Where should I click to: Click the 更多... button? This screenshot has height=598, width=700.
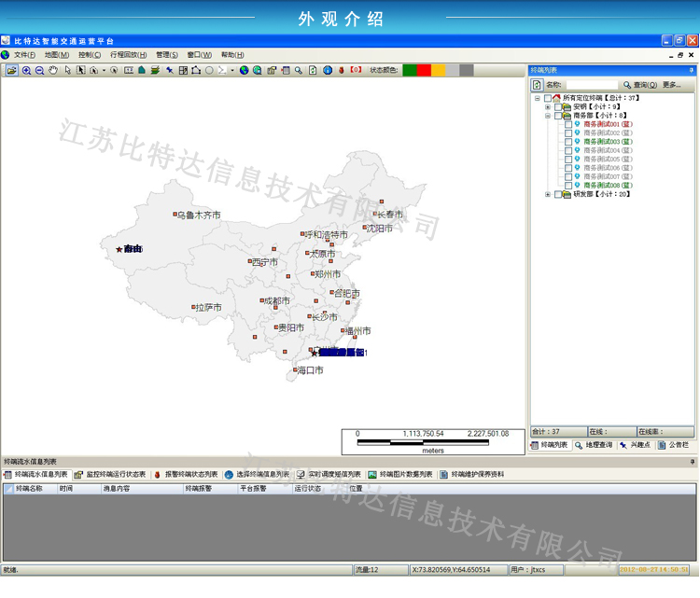click(x=671, y=85)
